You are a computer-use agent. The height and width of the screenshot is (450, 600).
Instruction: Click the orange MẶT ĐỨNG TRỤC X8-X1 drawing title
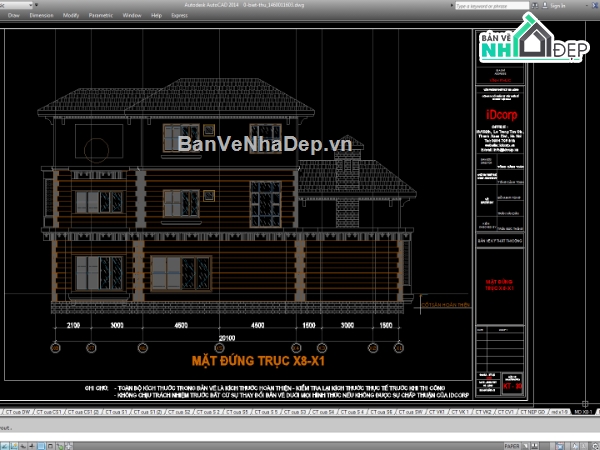pyautogui.click(x=258, y=361)
